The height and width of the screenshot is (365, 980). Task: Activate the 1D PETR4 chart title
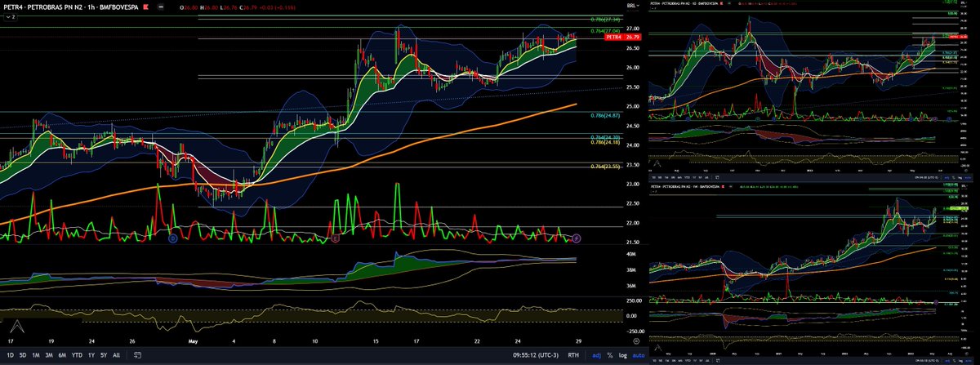coord(684,3)
